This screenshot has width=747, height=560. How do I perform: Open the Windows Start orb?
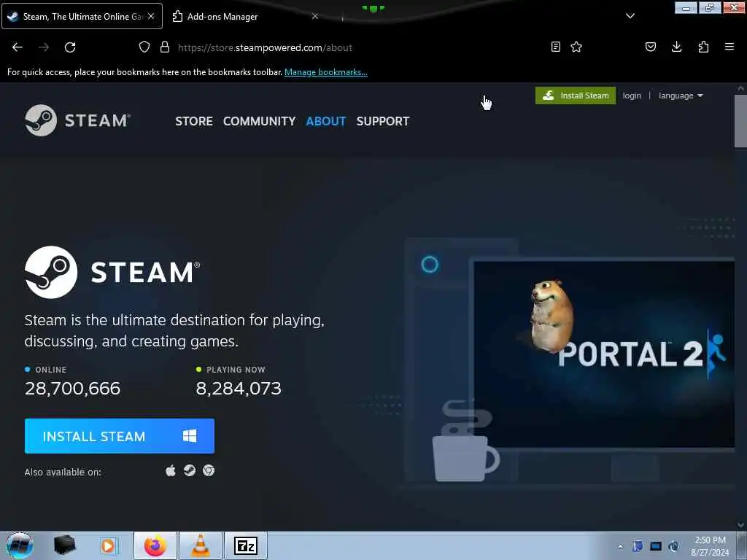coord(19,545)
